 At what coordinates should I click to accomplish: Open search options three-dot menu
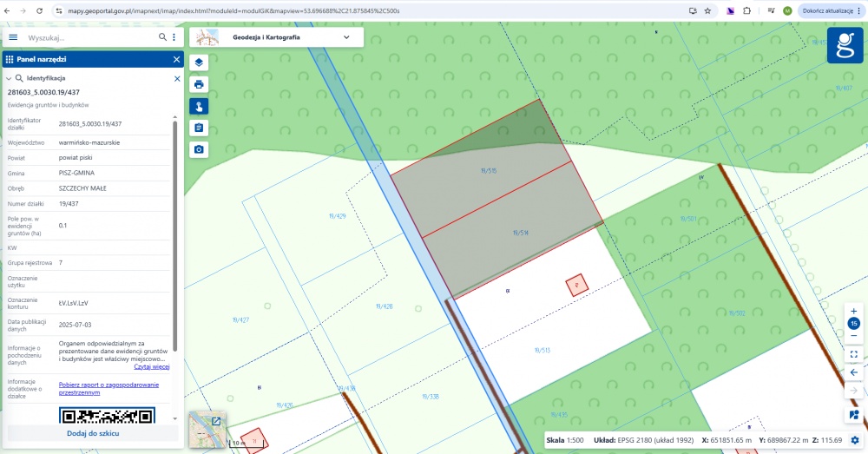click(x=174, y=37)
